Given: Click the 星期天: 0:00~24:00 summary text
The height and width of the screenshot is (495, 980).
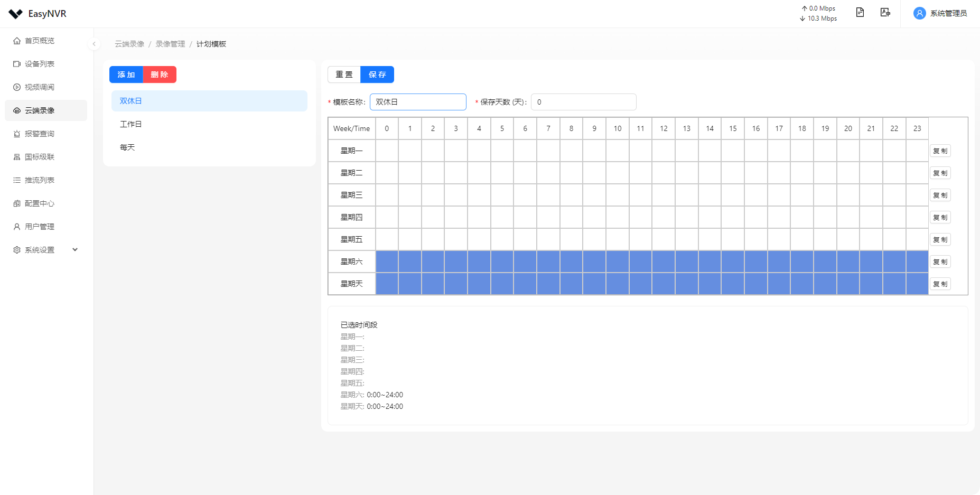Looking at the screenshot, I should tap(372, 406).
